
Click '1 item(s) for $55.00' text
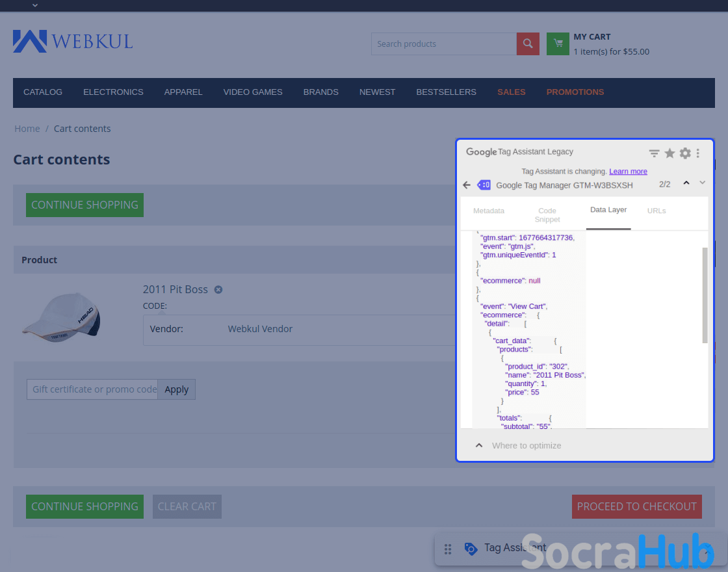(x=612, y=51)
